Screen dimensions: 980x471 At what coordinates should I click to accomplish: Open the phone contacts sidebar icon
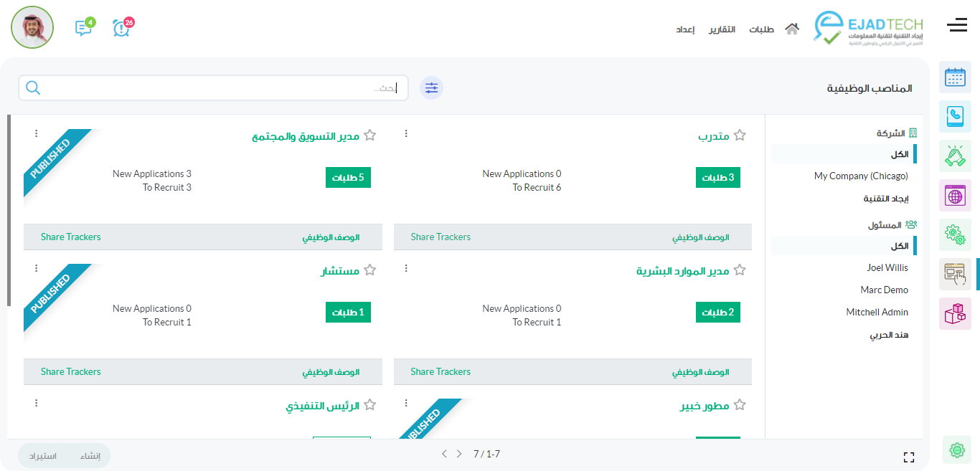tap(955, 116)
